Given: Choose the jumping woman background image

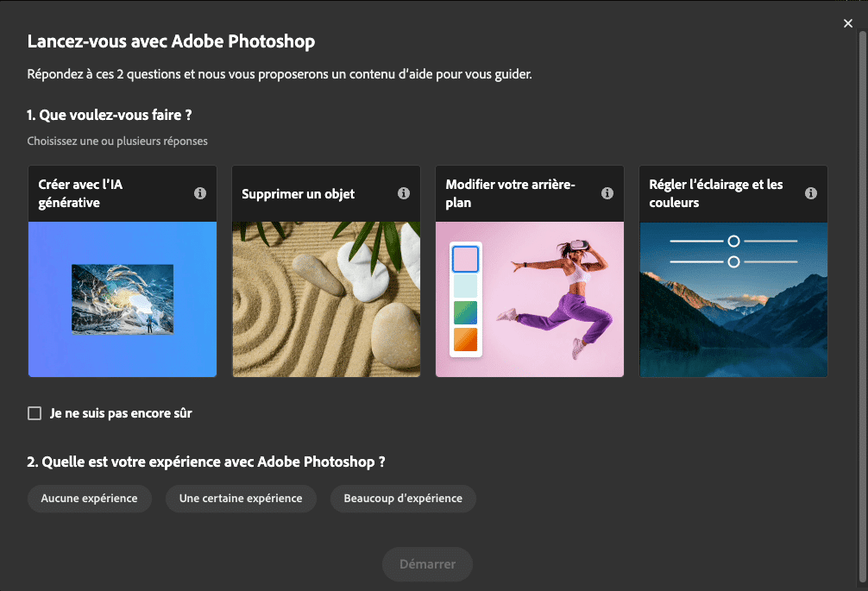Looking at the screenshot, I should pos(530,299).
